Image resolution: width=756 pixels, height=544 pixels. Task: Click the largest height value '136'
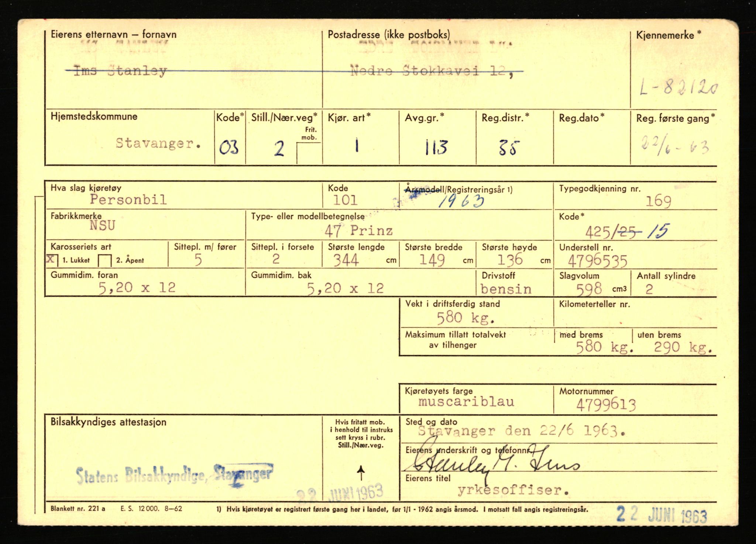(x=510, y=260)
